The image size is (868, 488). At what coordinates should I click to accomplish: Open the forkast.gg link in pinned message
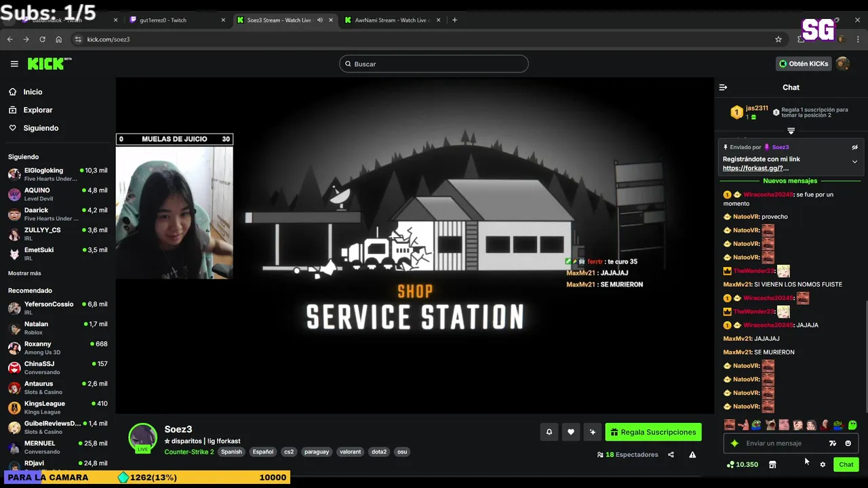756,168
